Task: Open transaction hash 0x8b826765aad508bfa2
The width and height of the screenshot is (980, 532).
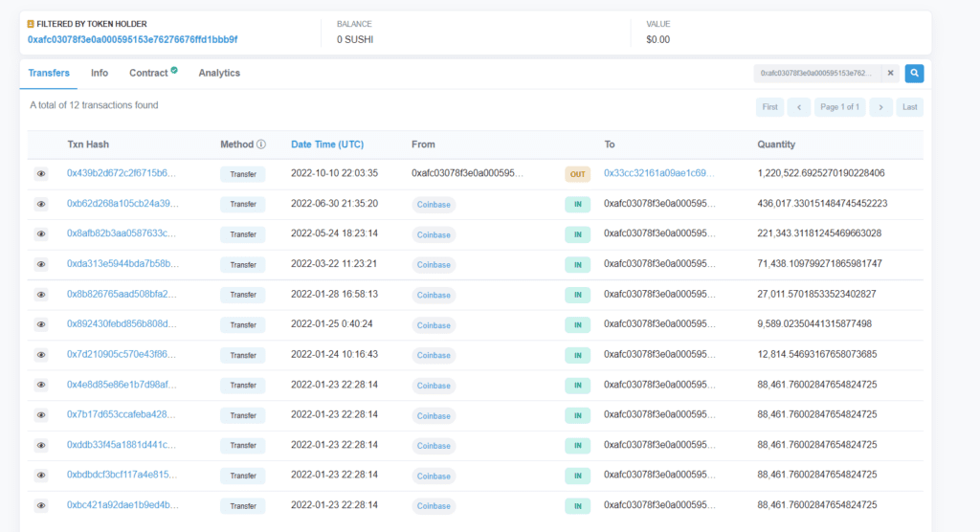Action: [x=122, y=294]
